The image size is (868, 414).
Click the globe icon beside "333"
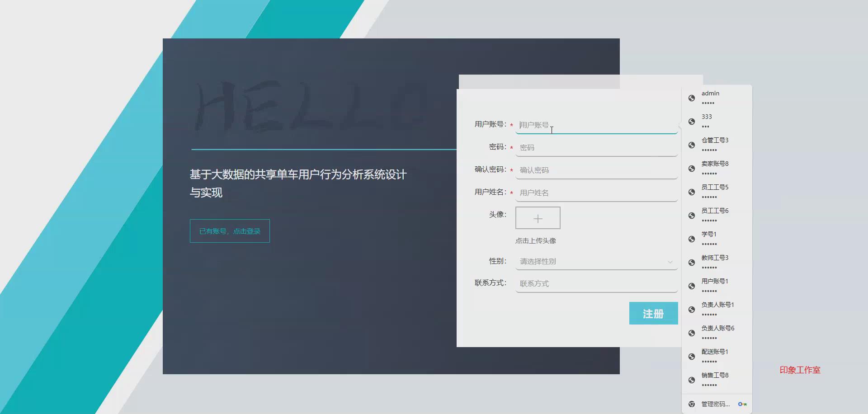click(691, 122)
